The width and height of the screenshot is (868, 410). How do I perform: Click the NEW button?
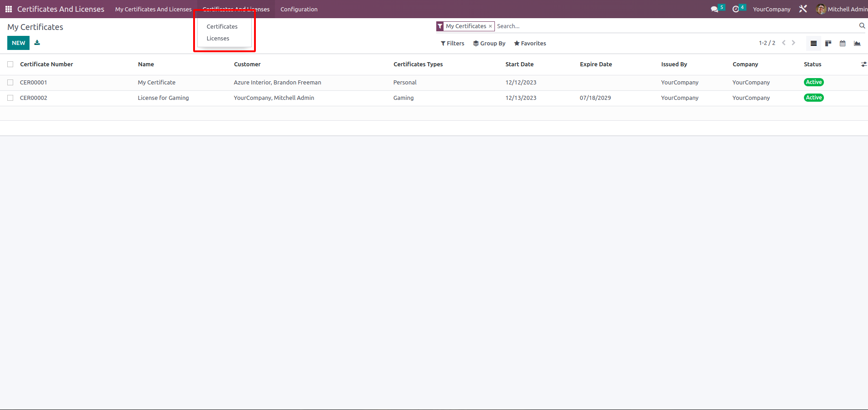click(x=18, y=43)
